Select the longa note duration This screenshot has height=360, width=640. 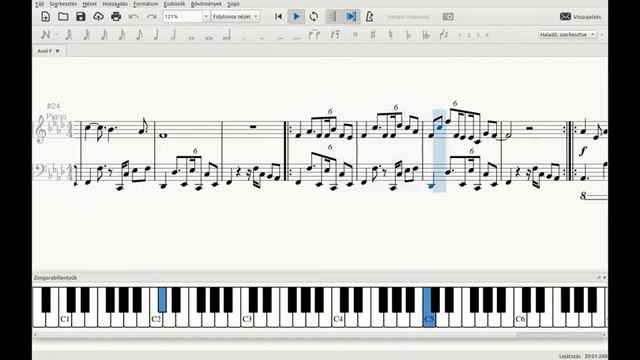pos(227,36)
